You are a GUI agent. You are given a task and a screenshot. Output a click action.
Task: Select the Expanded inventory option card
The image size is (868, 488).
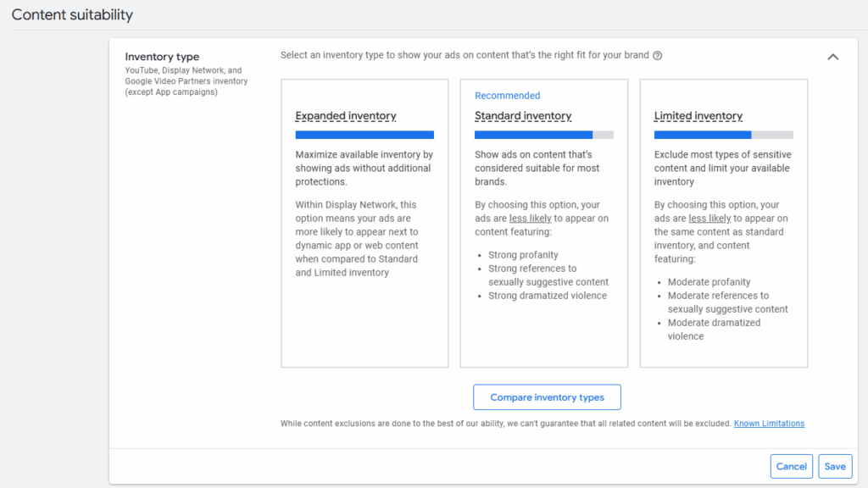pos(364,223)
